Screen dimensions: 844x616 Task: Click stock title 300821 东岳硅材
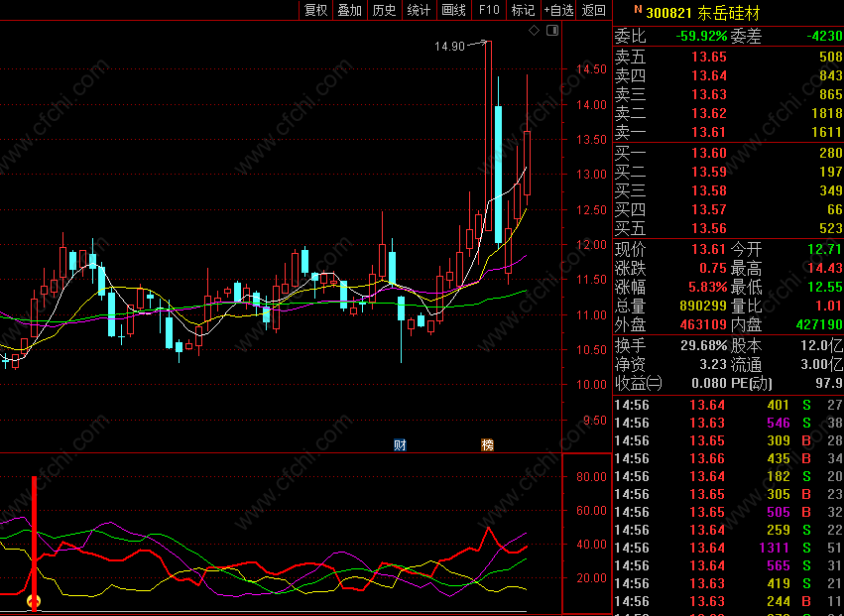coord(702,12)
